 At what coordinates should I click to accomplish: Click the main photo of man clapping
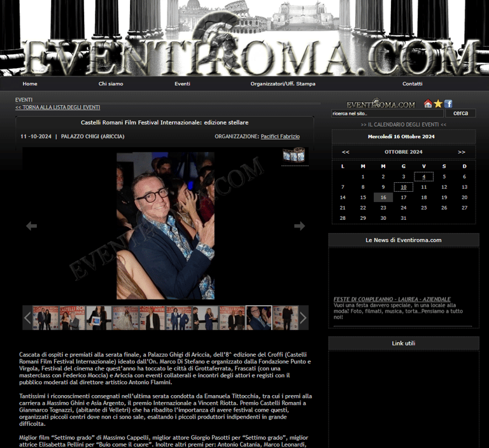166,226
